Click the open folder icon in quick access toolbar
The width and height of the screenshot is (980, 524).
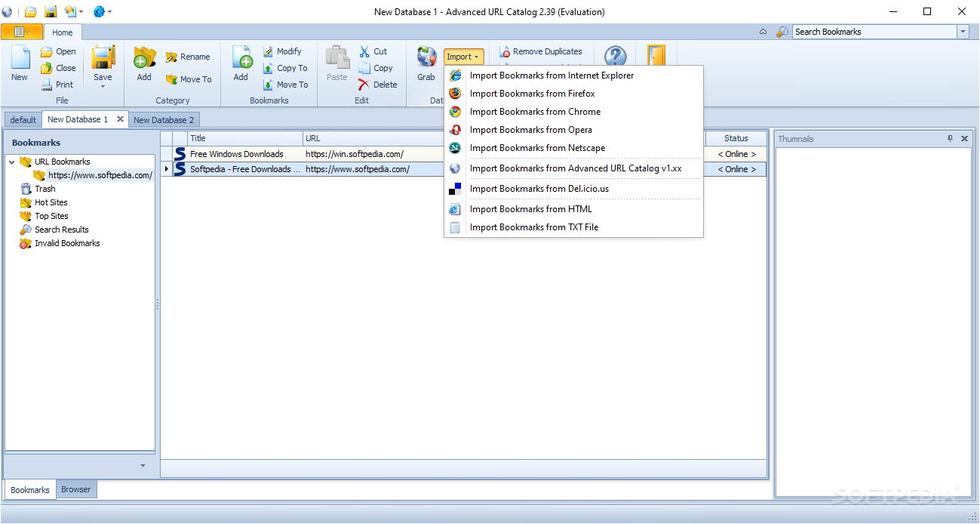coord(31,11)
